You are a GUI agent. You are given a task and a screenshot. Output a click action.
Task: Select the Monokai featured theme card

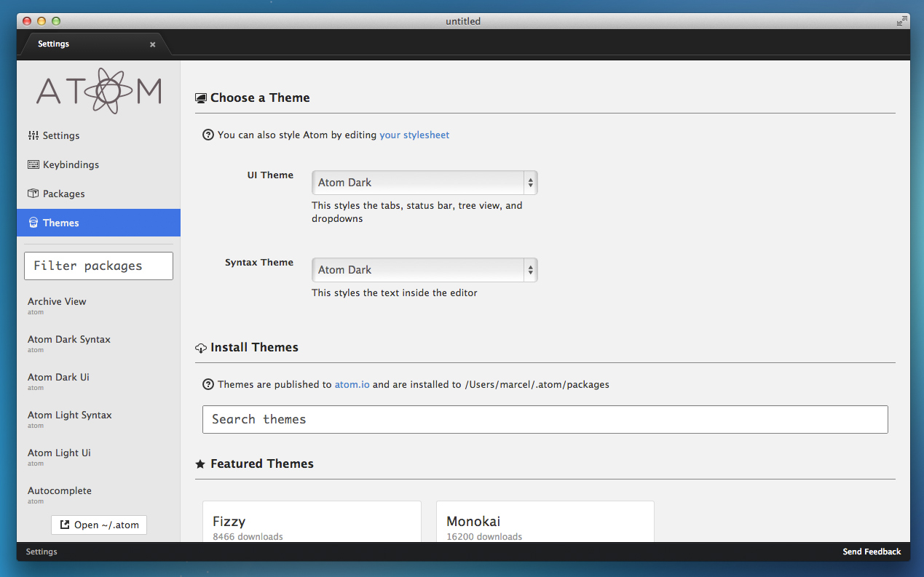click(x=545, y=521)
